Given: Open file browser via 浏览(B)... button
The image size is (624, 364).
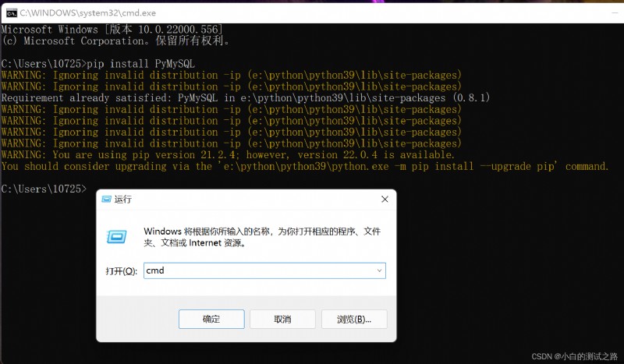Looking at the screenshot, I should click(x=354, y=319).
